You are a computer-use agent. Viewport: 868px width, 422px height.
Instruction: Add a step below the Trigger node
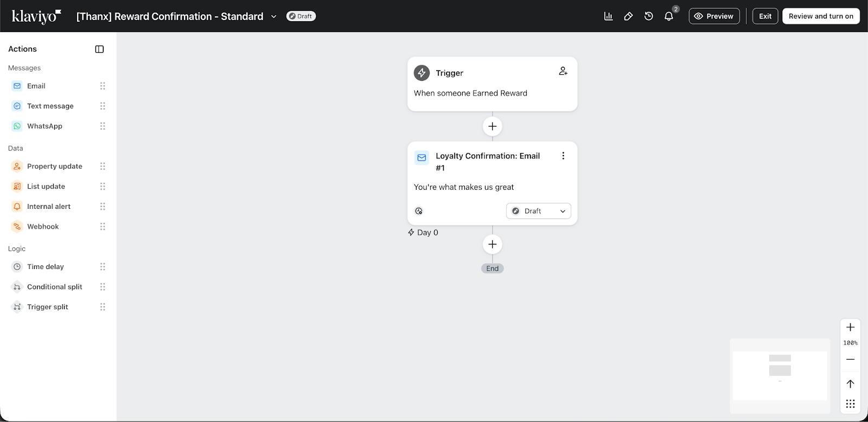[x=492, y=126]
